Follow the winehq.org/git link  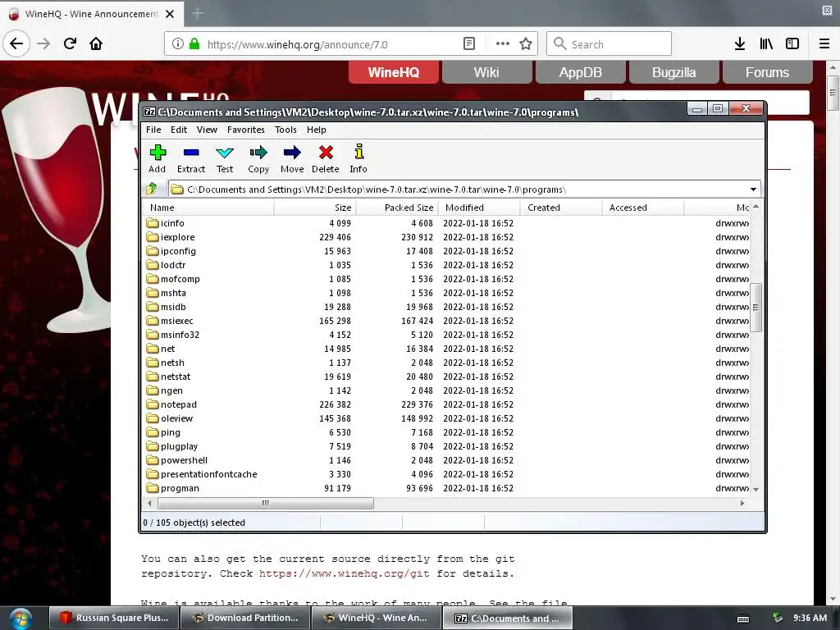point(344,573)
